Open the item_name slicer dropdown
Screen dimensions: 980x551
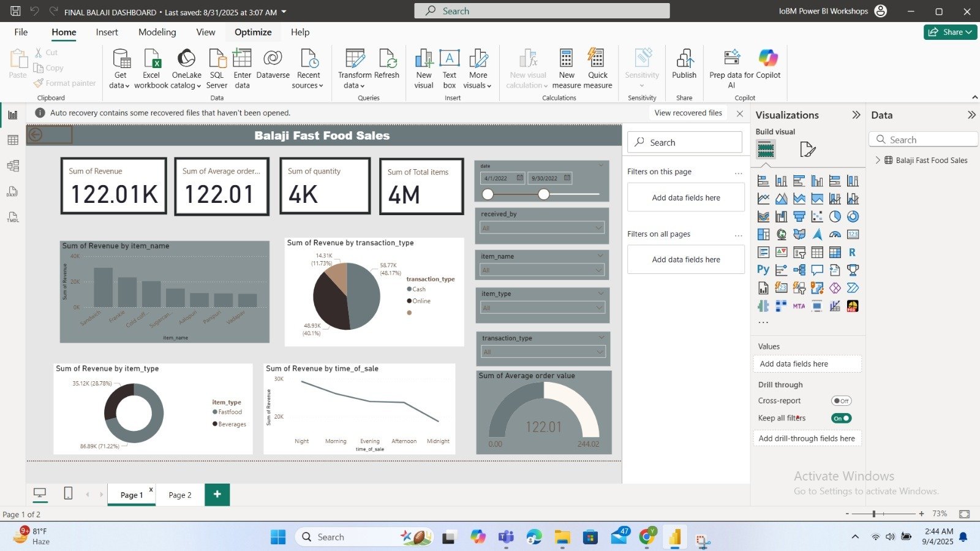[542, 270]
